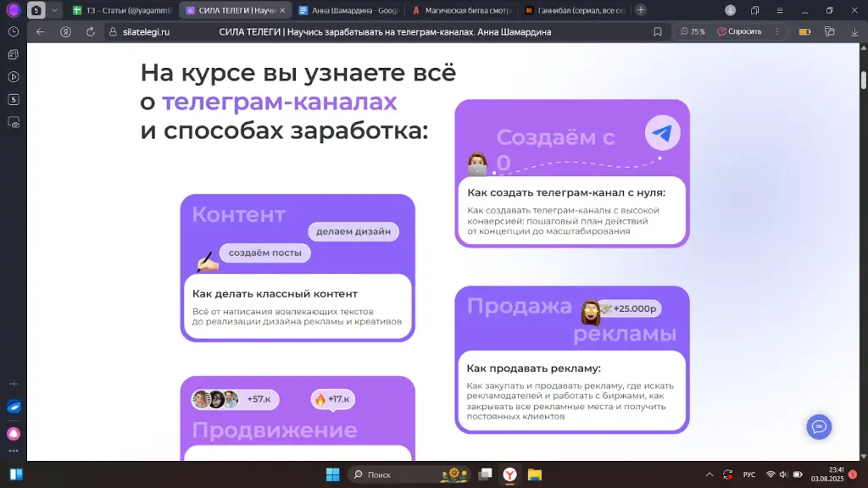Image resolution: width=868 pixels, height=488 pixels.
Task: Switch to the Анна Шамардина Google Docs tab
Action: coord(348,10)
